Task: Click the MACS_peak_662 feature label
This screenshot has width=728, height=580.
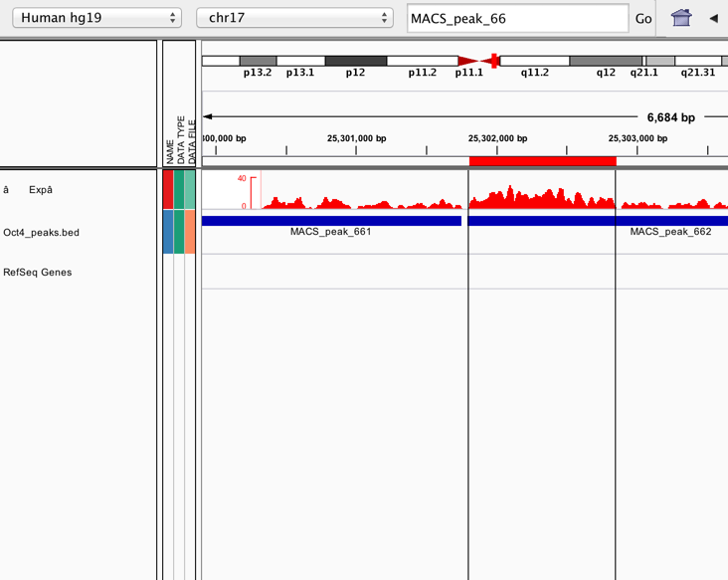Action: pos(670,231)
